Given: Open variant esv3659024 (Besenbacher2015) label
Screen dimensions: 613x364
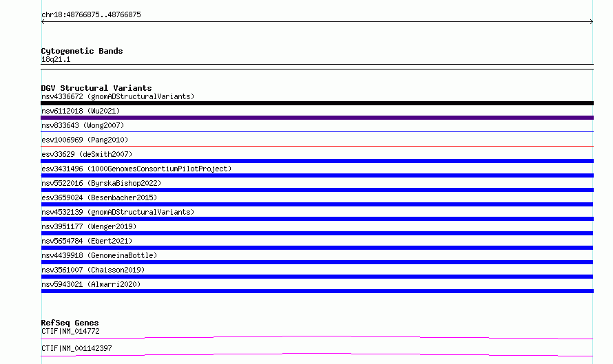Looking at the screenshot, I should pyautogui.click(x=99, y=197).
